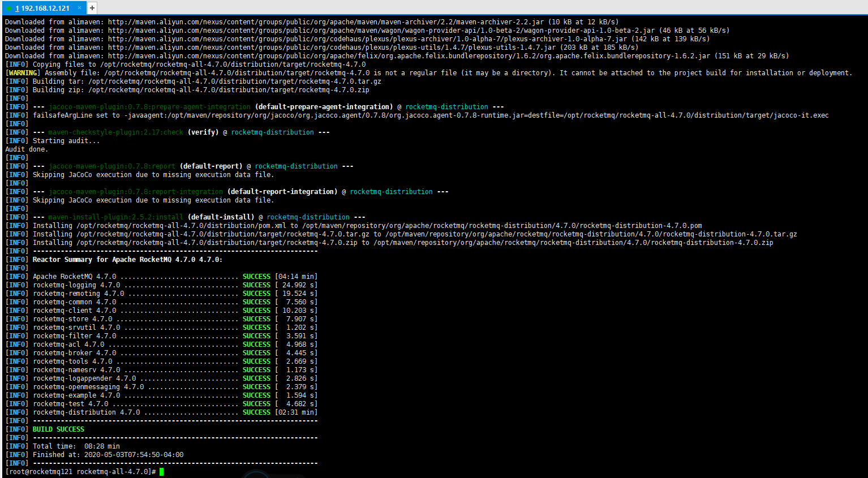Close the 192.168.12.121 session tab
The image size is (868, 478).
pos(79,8)
